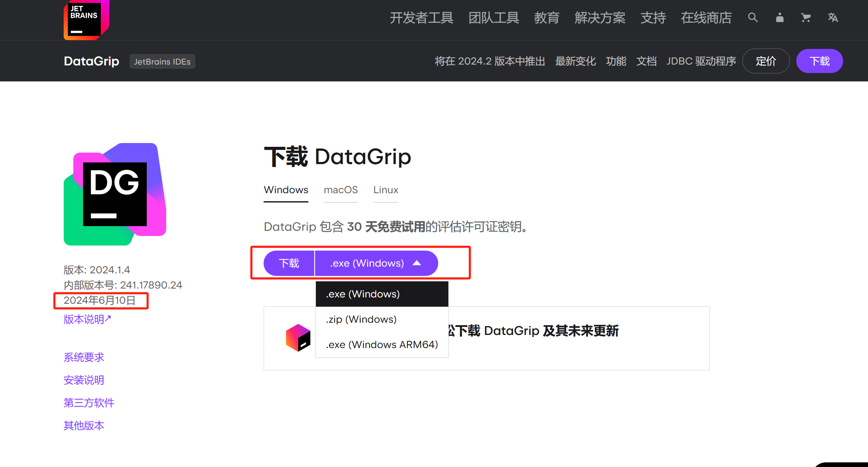
Task: Open the 团队工具 menu
Action: (x=493, y=18)
